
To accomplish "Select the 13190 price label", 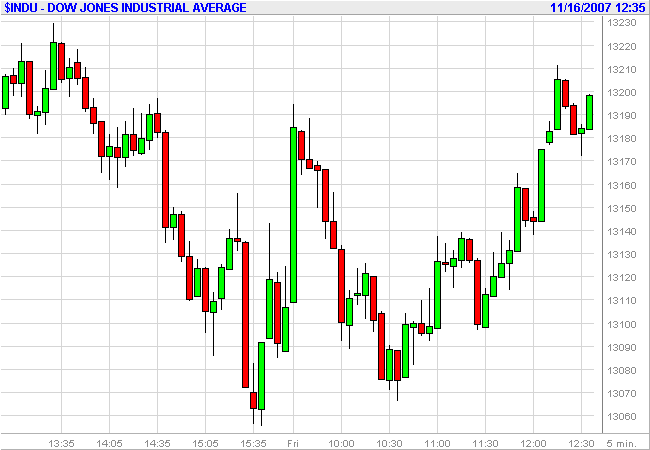I will click(x=621, y=115).
